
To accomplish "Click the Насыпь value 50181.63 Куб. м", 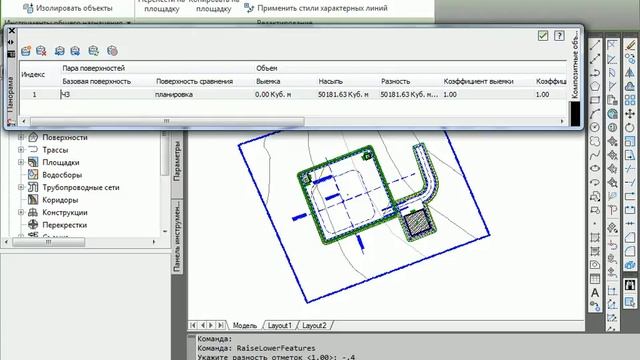I will coord(343,94).
